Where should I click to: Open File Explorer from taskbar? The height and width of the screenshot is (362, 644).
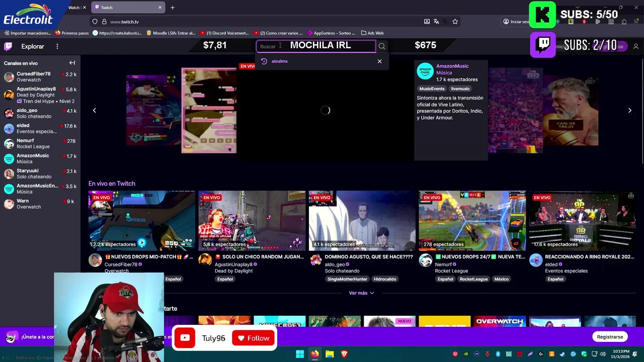pyautogui.click(x=330, y=354)
